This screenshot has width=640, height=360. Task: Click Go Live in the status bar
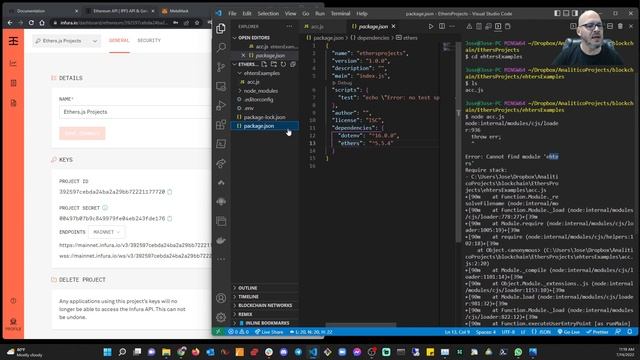[x=569, y=332]
